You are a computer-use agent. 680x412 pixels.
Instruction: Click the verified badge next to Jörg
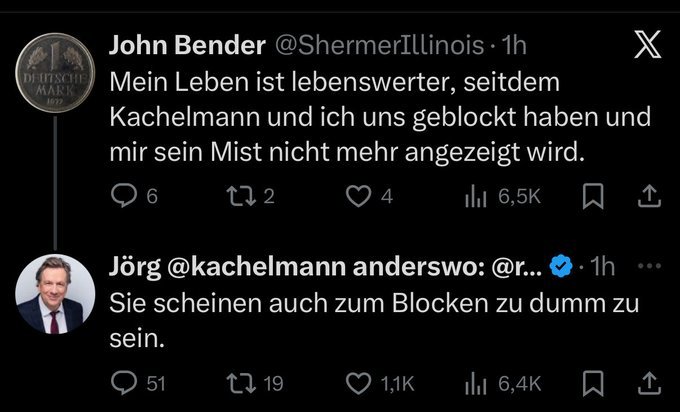point(562,267)
